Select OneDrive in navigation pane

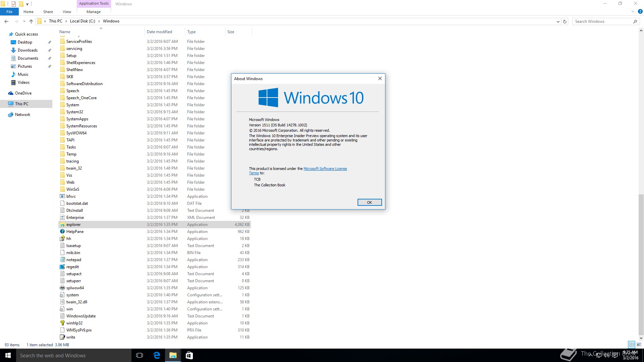click(x=23, y=93)
